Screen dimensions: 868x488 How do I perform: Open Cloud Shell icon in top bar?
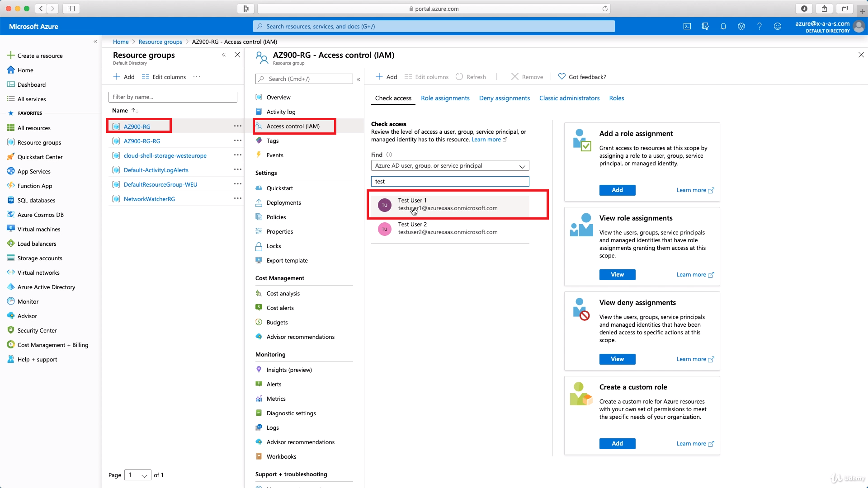687,26
